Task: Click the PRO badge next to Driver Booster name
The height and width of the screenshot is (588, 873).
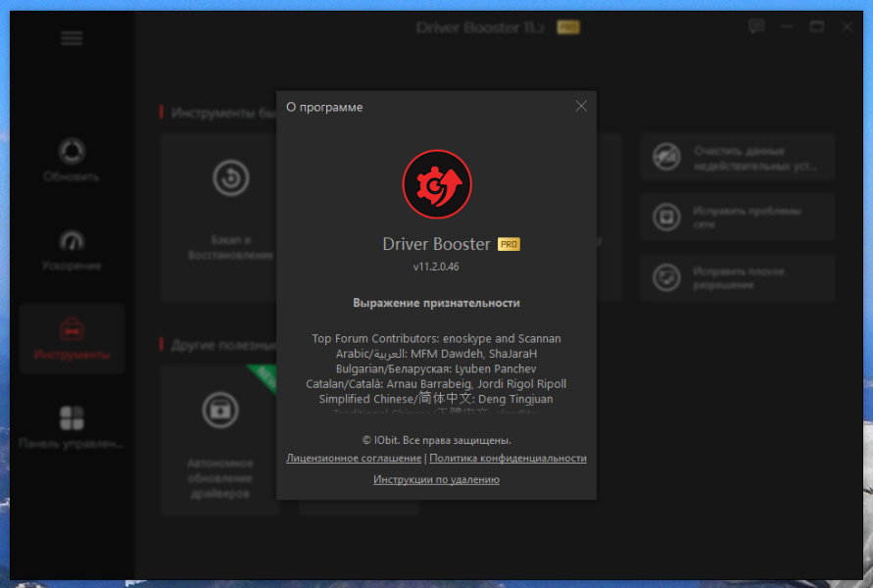Action: pyautogui.click(x=509, y=244)
